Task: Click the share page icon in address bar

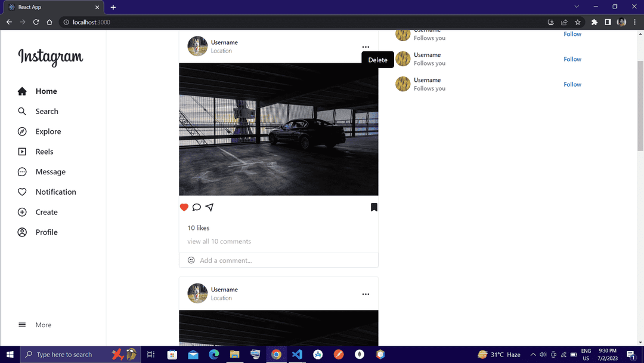Action: click(x=564, y=22)
